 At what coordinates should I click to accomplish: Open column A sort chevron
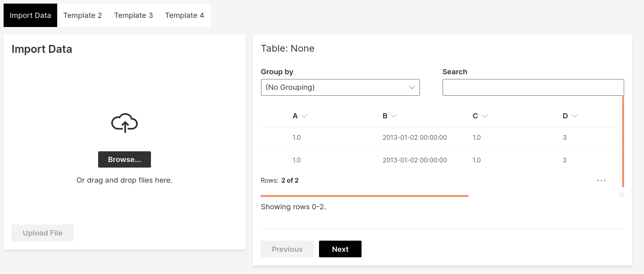click(x=304, y=116)
